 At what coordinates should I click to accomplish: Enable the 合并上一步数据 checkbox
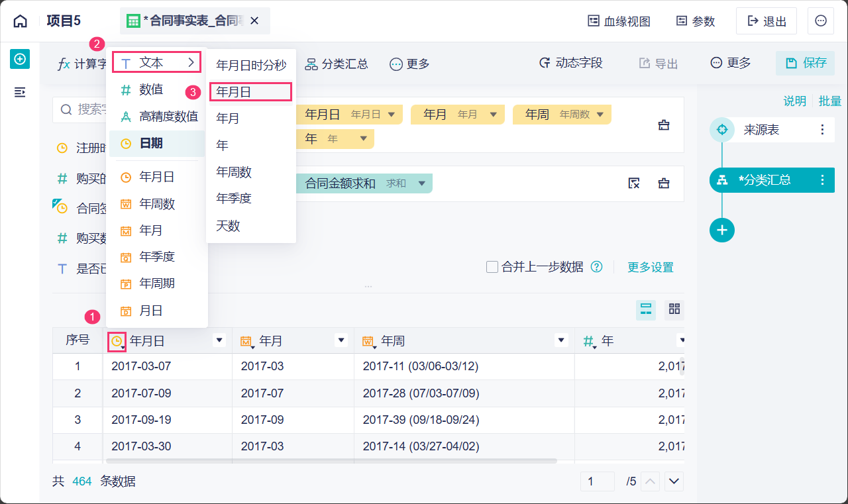(x=492, y=267)
